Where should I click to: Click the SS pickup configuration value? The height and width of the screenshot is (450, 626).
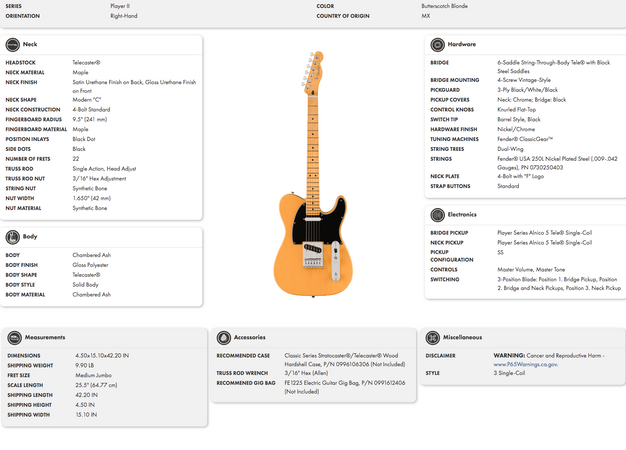click(500, 252)
